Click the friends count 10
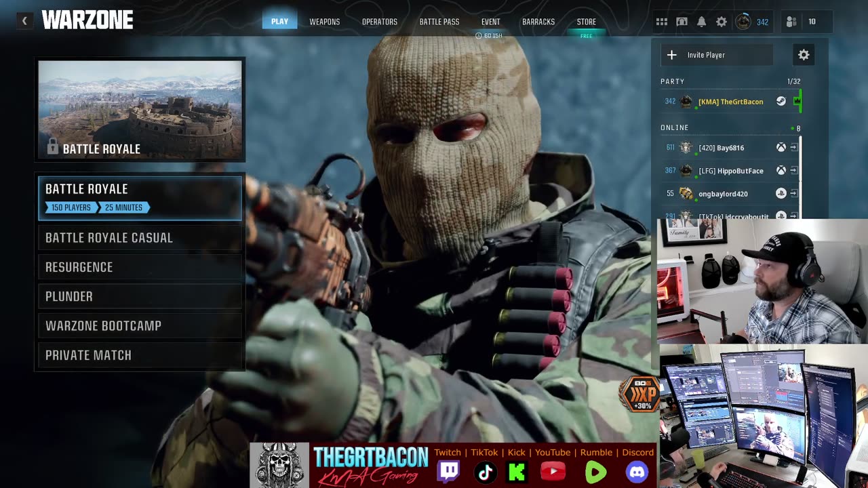Viewport: 868px width, 488px height. (x=812, y=22)
